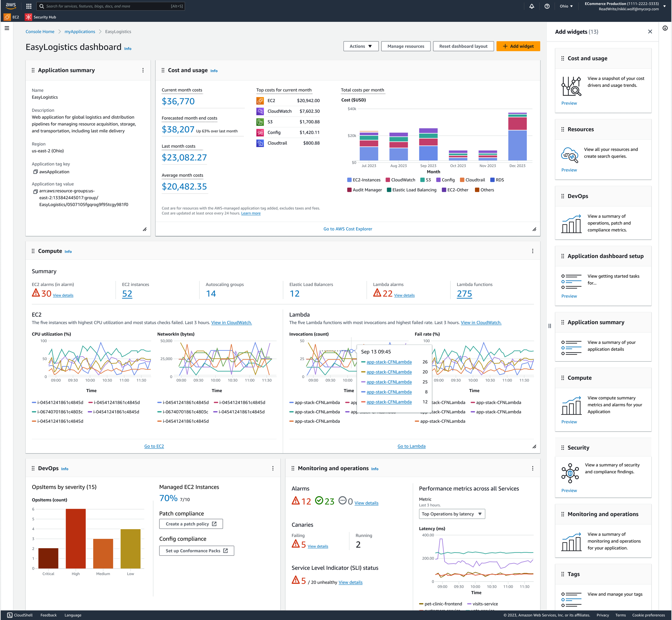
Task: Open the Actions dropdown
Action: 361,46
